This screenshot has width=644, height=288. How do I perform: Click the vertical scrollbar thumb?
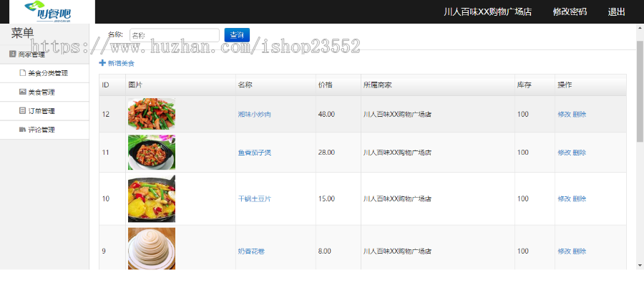pos(640,91)
